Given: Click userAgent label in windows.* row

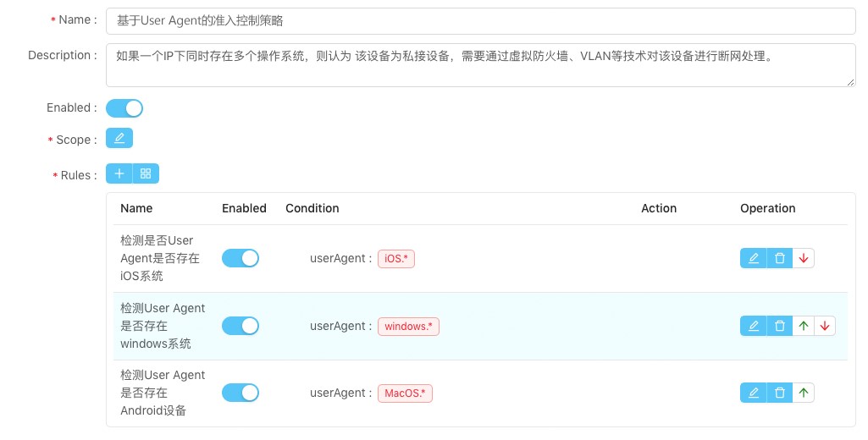Looking at the screenshot, I should pos(341,326).
